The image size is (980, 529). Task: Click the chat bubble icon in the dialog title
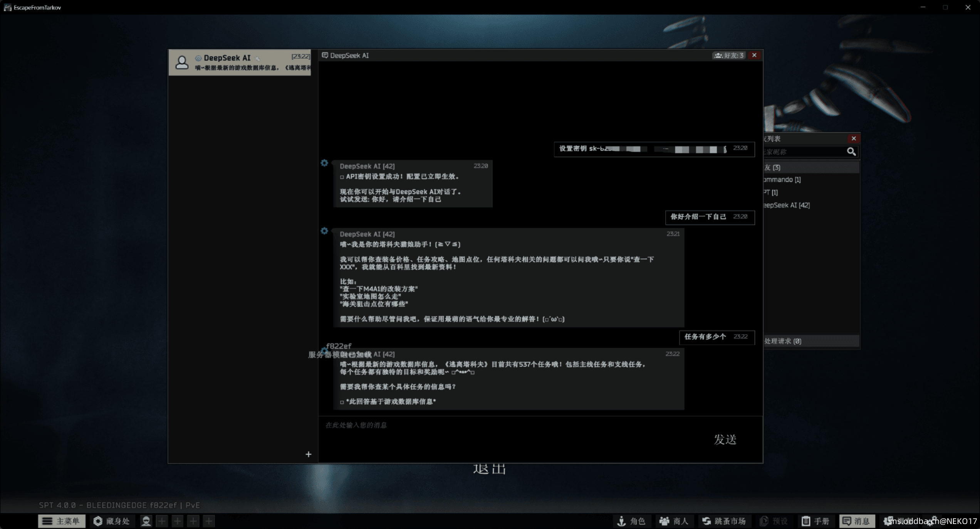click(325, 55)
